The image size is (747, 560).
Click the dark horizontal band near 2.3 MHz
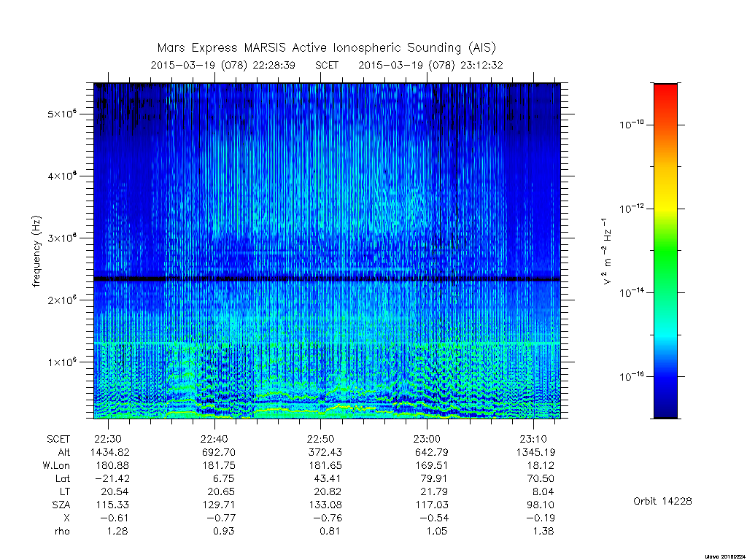(327, 279)
